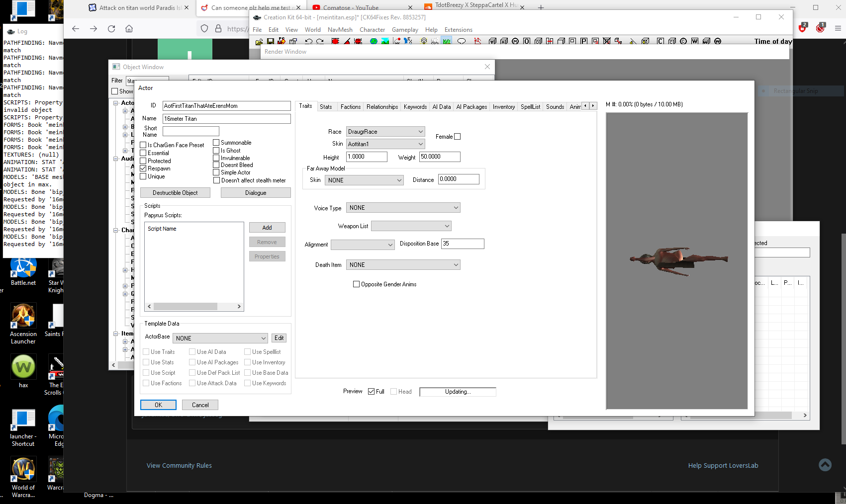Click the speech bubble Dialogue toolbar icon
The image size is (846, 504).
(462, 41)
